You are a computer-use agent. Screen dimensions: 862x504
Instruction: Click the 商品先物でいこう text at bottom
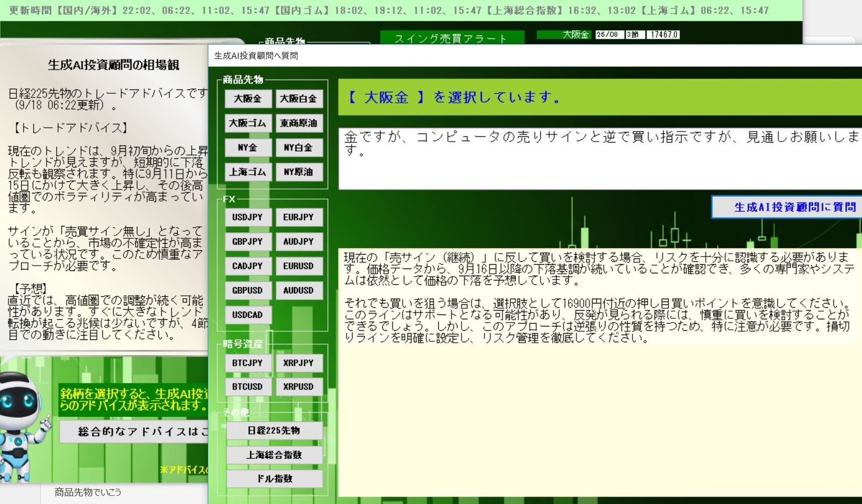pos(88,492)
